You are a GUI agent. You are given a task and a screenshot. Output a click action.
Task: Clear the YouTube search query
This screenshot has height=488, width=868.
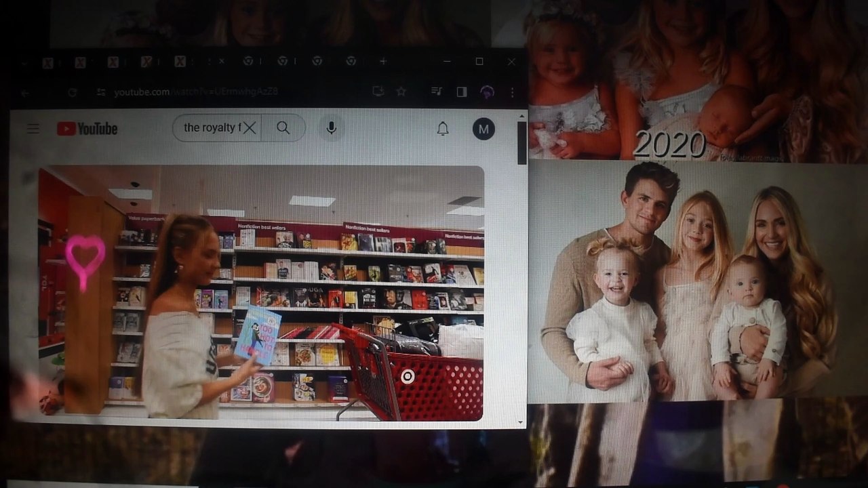click(250, 128)
